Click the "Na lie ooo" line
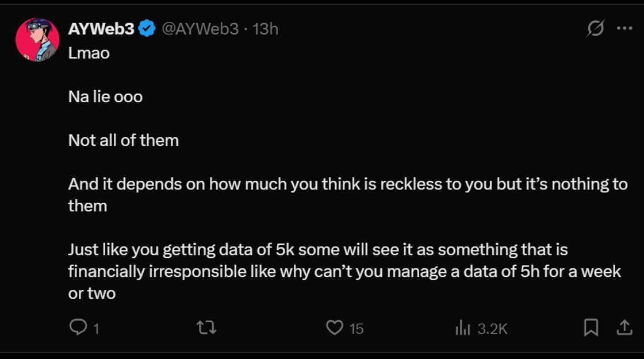Screen dimensions: 644x359 (x=105, y=96)
